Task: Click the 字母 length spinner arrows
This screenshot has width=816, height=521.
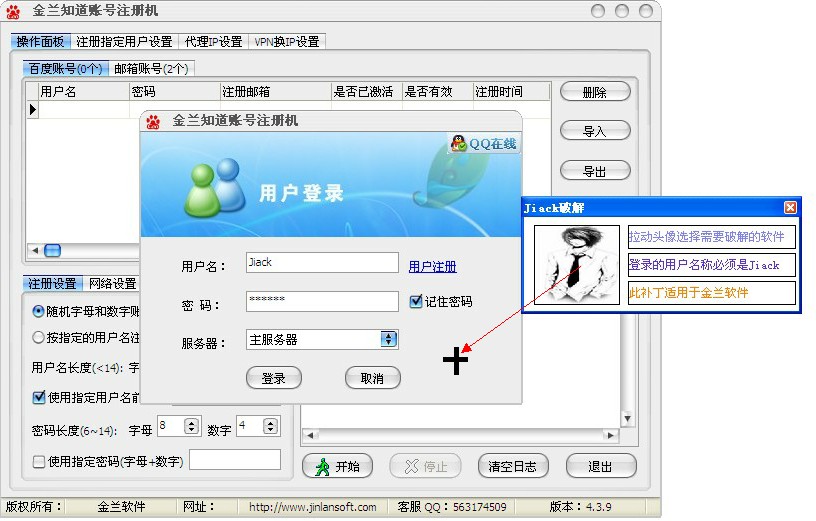Action: [x=192, y=426]
